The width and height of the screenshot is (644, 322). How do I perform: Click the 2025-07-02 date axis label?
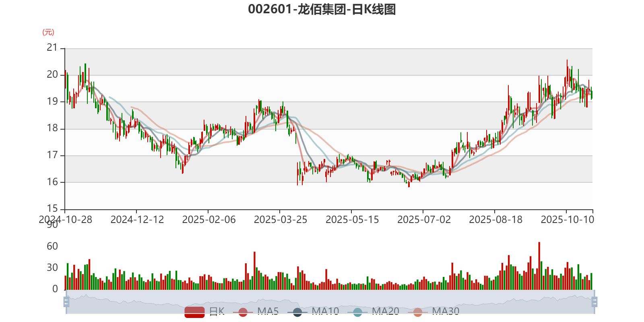424,220
